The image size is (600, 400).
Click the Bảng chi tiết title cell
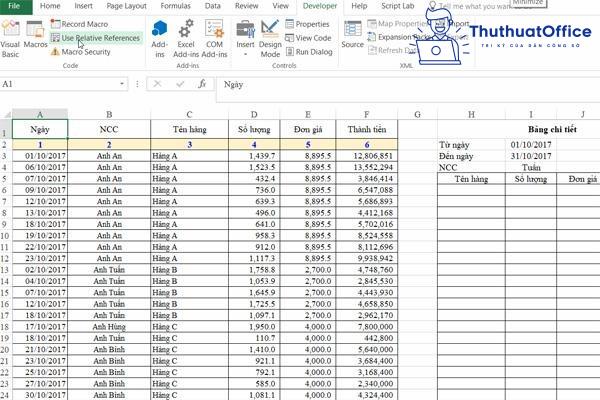pos(552,129)
